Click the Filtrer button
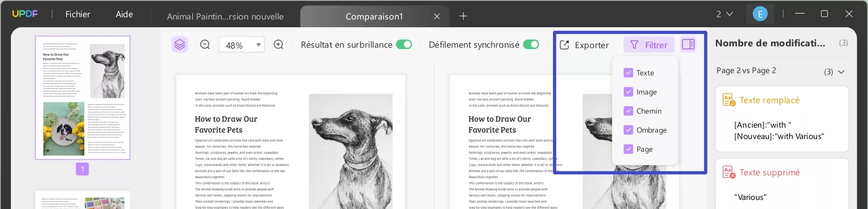868x209 pixels. tap(649, 45)
